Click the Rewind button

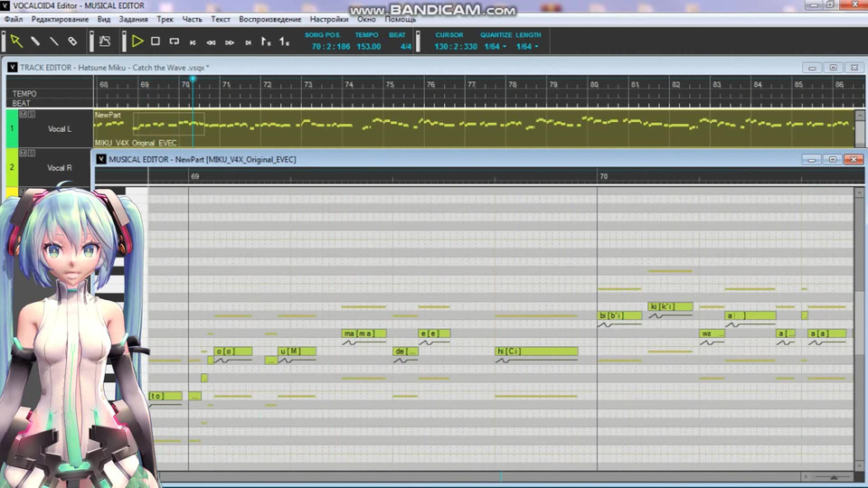point(211,42)
